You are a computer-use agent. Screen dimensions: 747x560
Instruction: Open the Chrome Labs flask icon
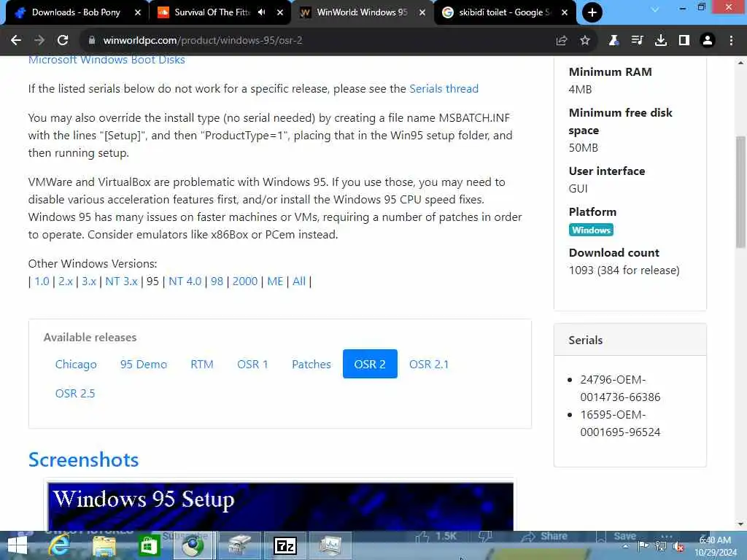[x=614, y=41]
